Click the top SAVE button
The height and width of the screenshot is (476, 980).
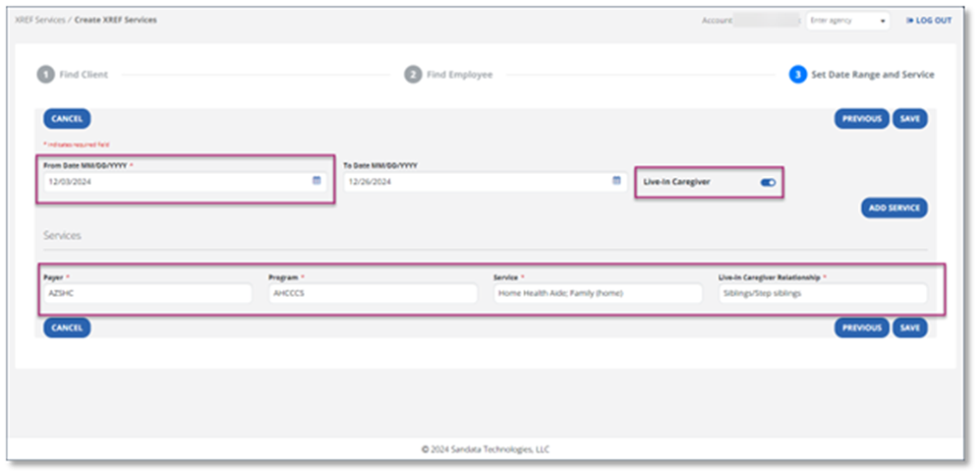[909, 119]
